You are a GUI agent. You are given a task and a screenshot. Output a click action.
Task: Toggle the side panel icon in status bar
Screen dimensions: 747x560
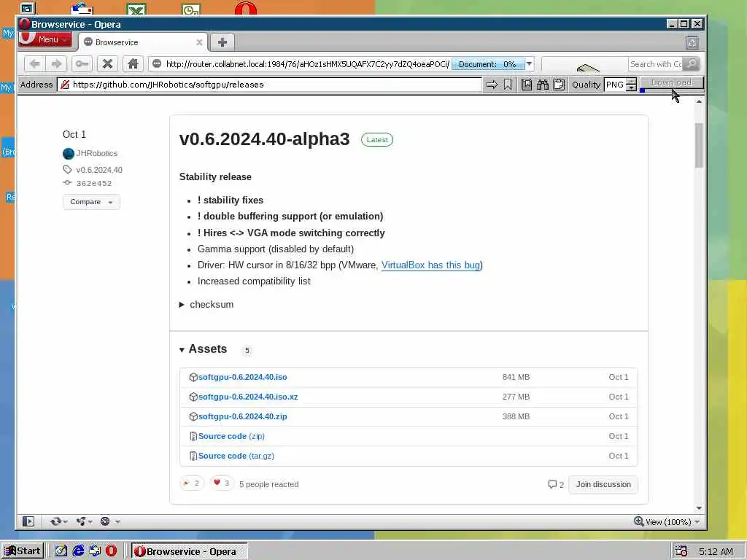(28, 521)
